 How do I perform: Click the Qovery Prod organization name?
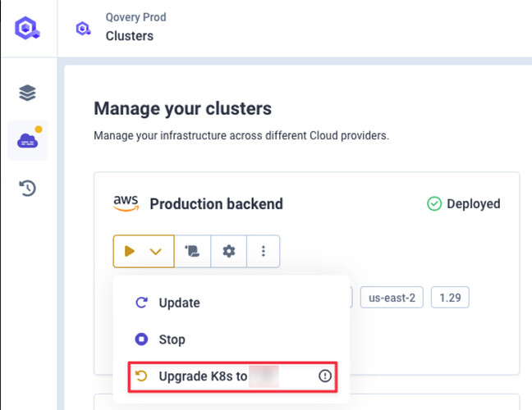pyautogui.click(x=135, y=17)
